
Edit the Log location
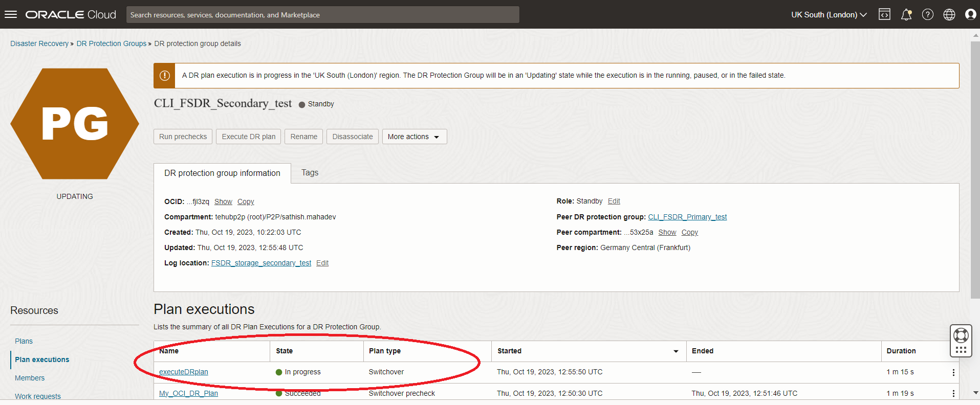(x=322, y=263)
